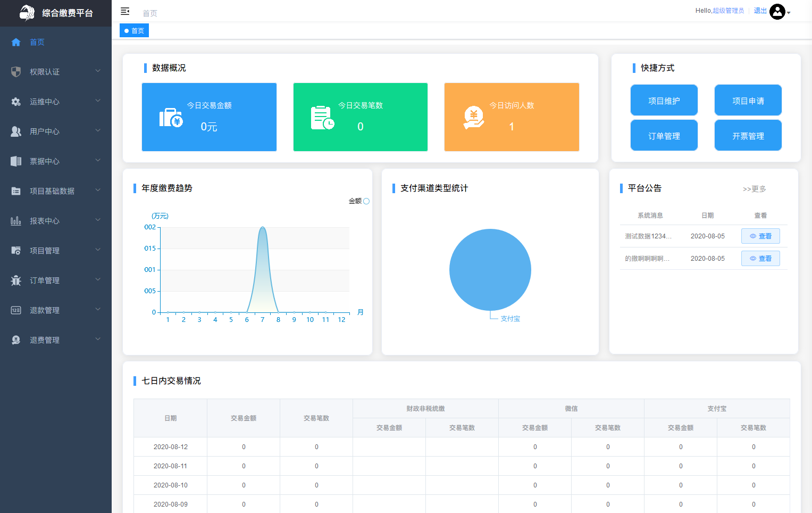Click the wallet icon in 今日交易金额 card
The height and width of the screenshot is (513, 812).
coord(171,118)
